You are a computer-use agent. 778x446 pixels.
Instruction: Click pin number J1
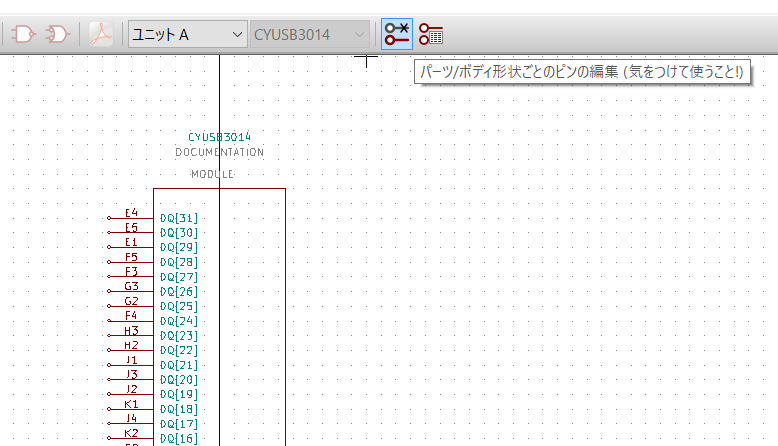point(131,360)
